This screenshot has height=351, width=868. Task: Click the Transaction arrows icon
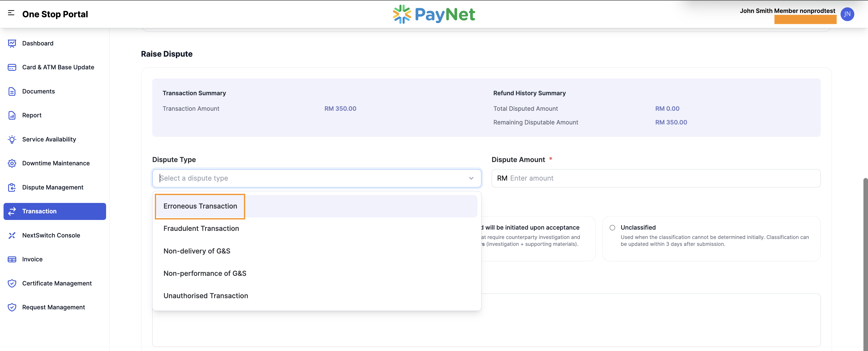pos(12,211)
